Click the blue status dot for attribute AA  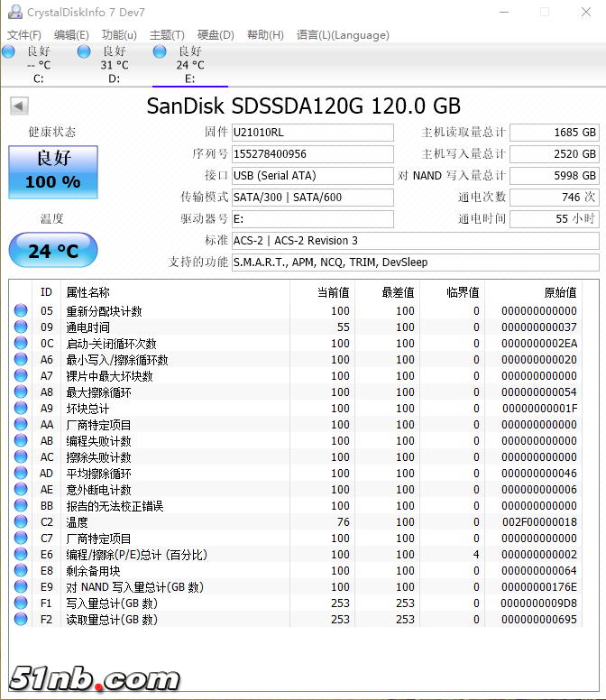point(21,424)
